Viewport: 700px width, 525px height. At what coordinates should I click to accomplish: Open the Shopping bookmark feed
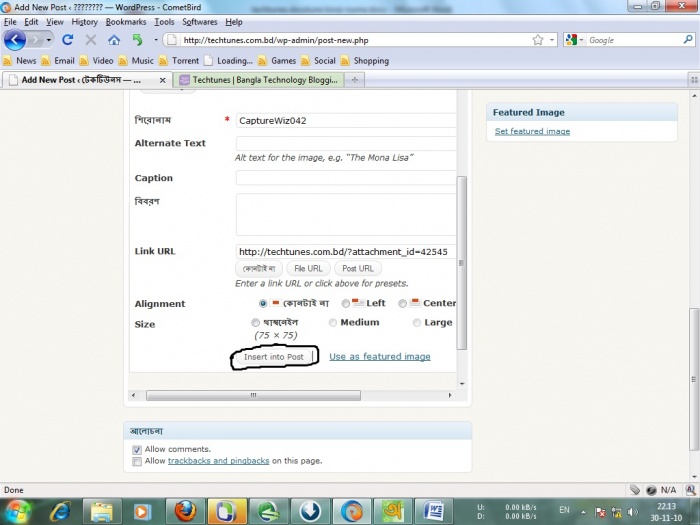365,61
